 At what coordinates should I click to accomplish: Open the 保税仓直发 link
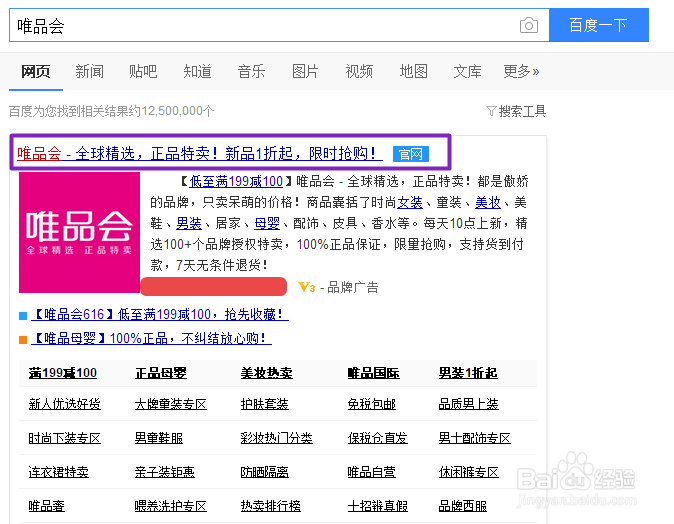(378, 438)
